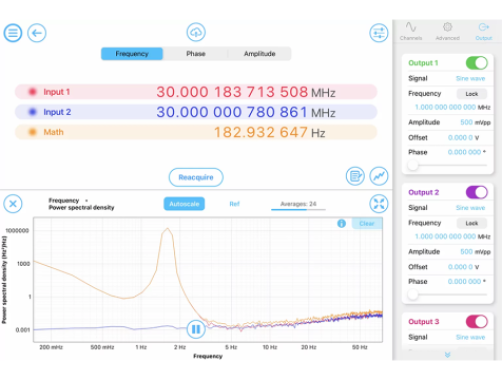This screenshot has width=502, height=380.
Task: Pause the live plot acquisition
Action: 196,329
